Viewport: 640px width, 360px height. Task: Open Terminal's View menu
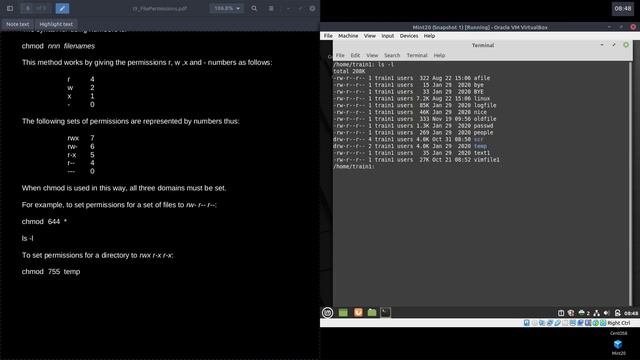click(x=372, y=55)
